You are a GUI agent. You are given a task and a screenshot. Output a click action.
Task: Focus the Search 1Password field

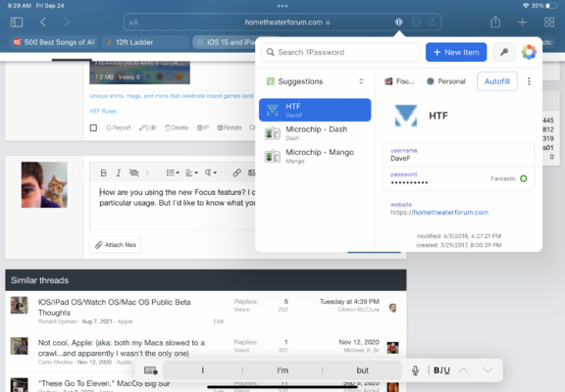coord(340,52)
